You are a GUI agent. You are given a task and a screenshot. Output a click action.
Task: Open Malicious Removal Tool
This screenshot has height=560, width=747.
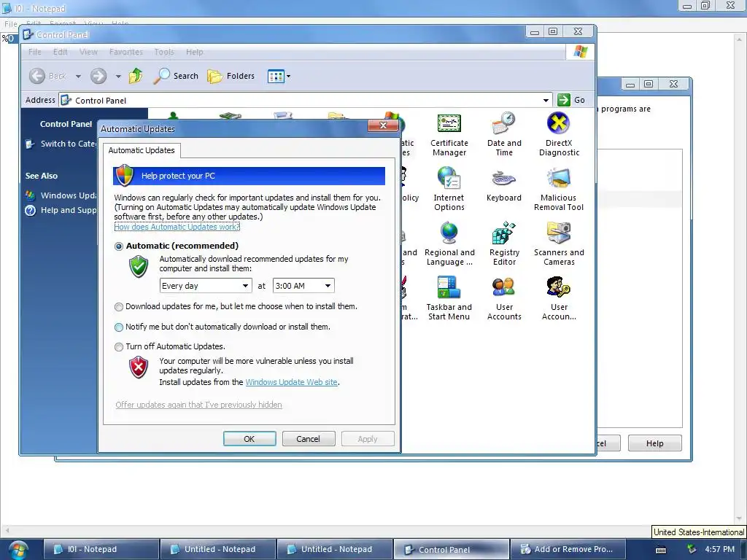pos(559,189)
